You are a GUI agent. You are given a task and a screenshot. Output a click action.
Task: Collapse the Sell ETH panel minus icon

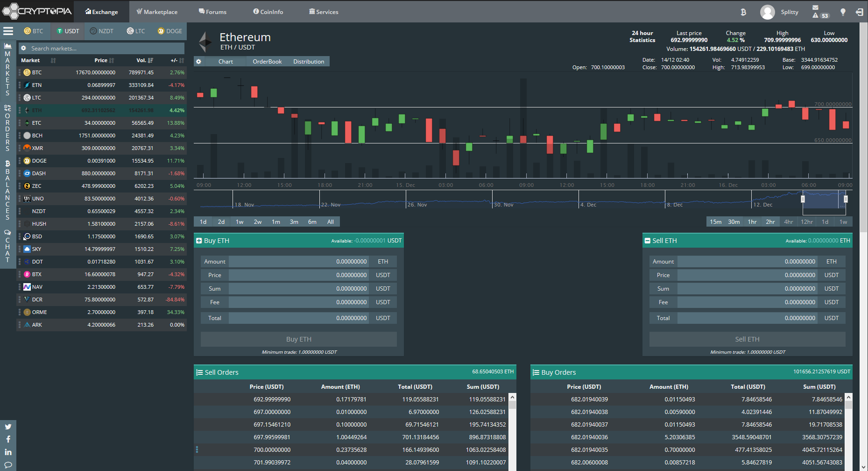(648, 241)
